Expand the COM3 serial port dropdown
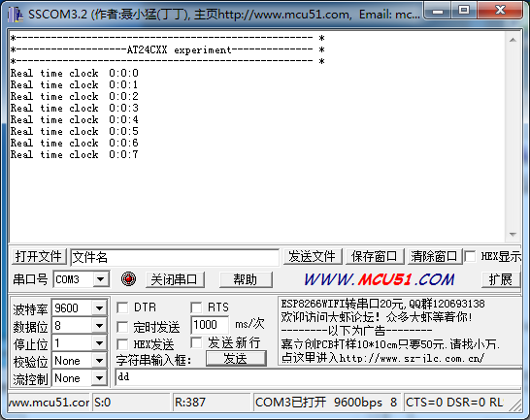Screen dimensions: 530x420 click(100, 279)
